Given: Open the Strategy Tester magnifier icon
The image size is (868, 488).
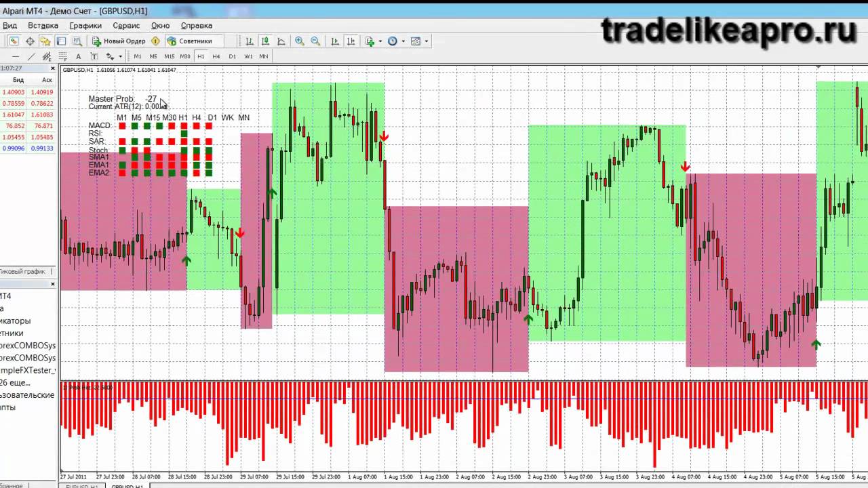Looking at the screenshot, I should point(77,41).
